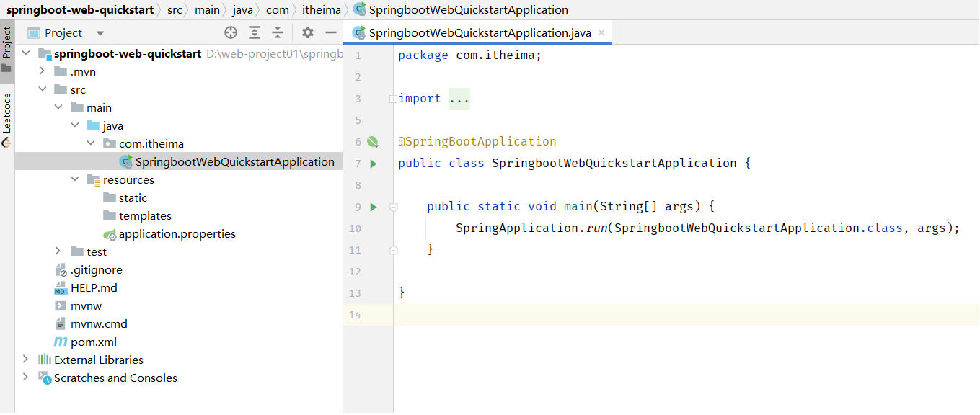Hide the Project tool window
This screenshot has width=980, height=415.
(331, 32)
